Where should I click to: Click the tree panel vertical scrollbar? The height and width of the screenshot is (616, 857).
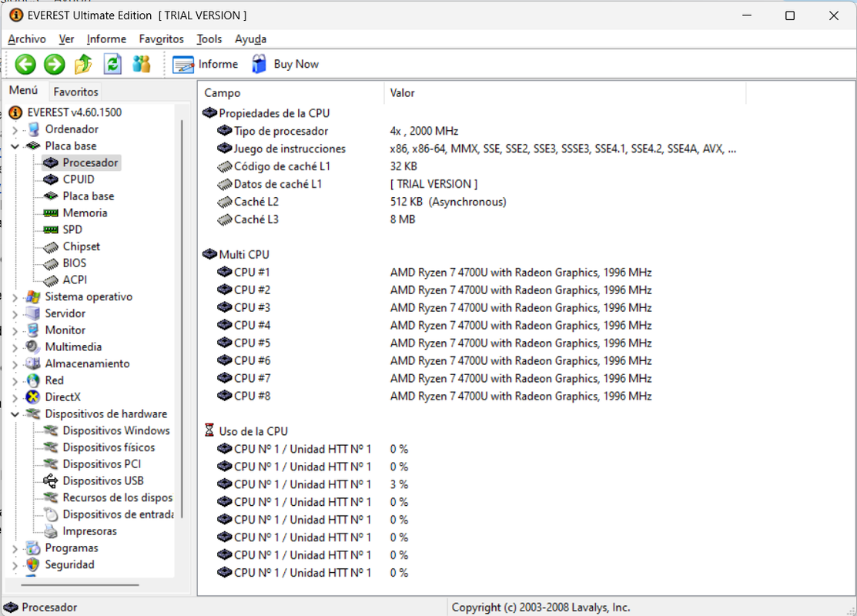pos(182,320)
